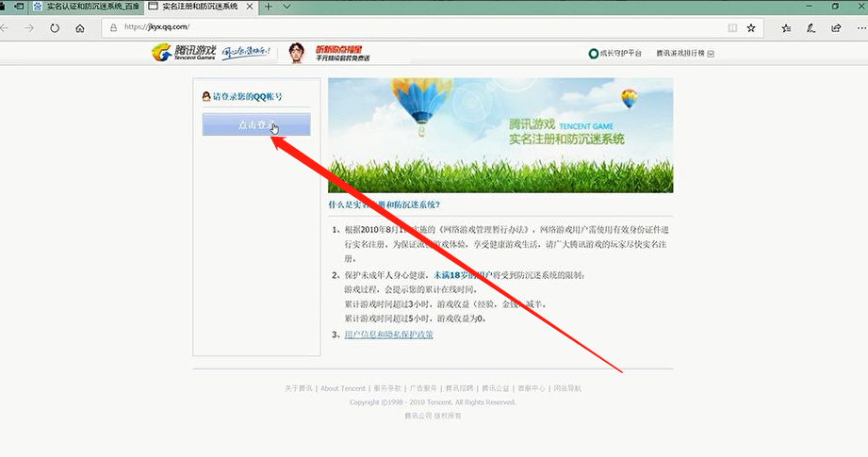The image size is (868, 457).
Task: Click the 请登录您的QQ帐号 label
Action: click(x=248, y=96)
